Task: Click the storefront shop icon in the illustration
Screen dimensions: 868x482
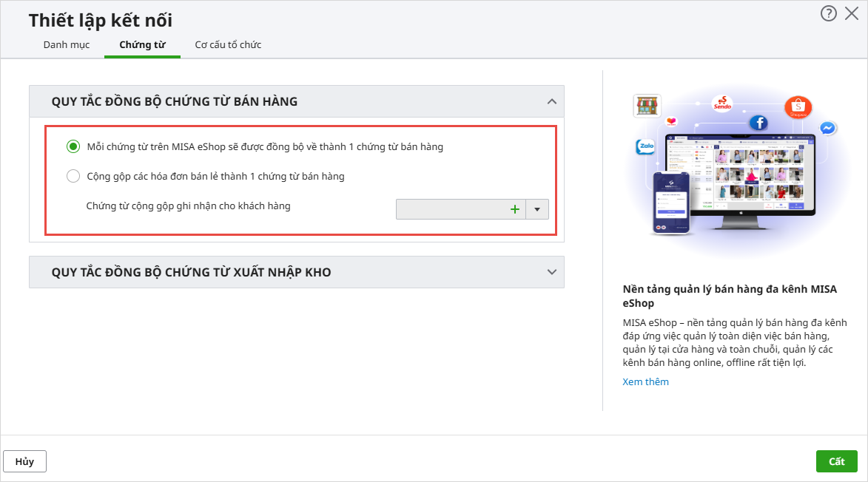Action: click(647, 105)
